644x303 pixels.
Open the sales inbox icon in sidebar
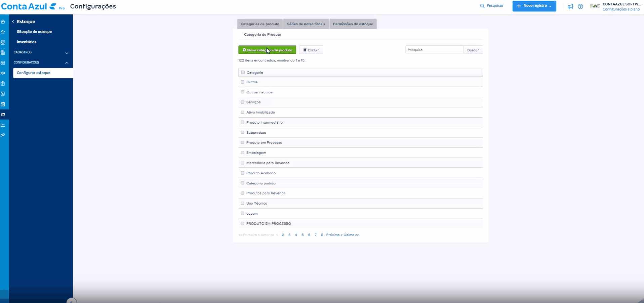(x=3, y=42)
